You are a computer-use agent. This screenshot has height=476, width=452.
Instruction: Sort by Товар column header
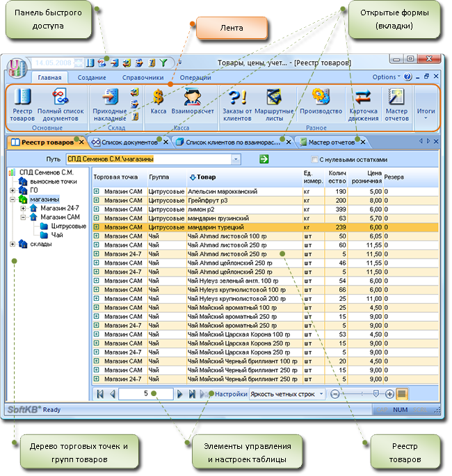244,177
